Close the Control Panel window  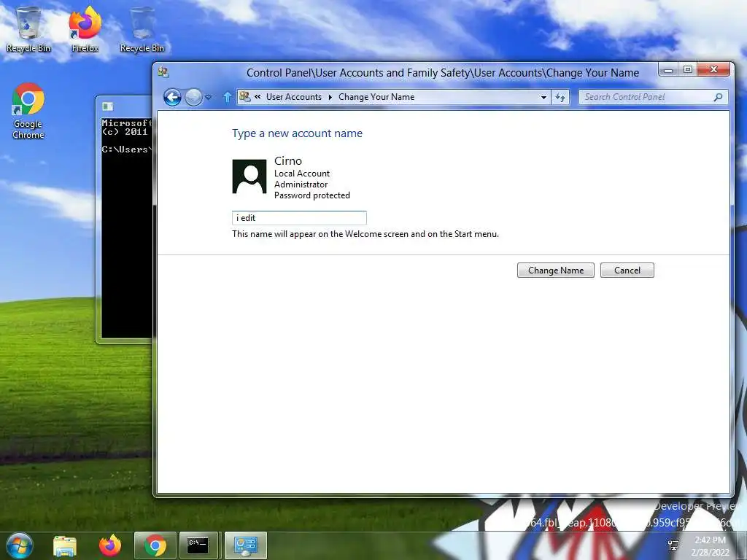(713, 70)
